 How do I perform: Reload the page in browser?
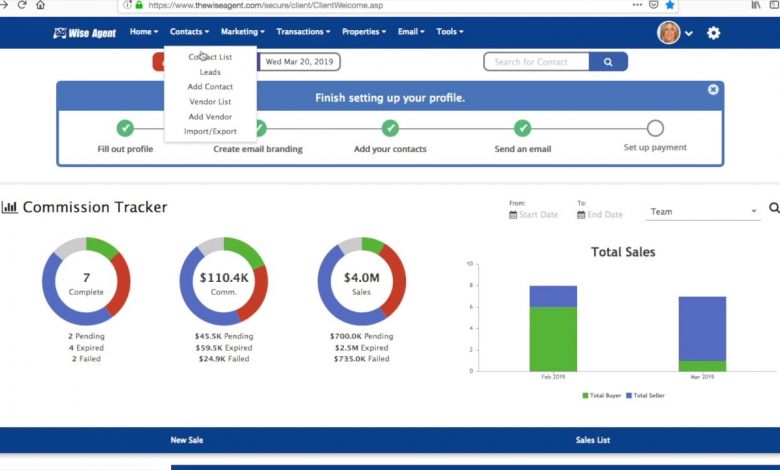pyautogui.click(x=22, y=5)
